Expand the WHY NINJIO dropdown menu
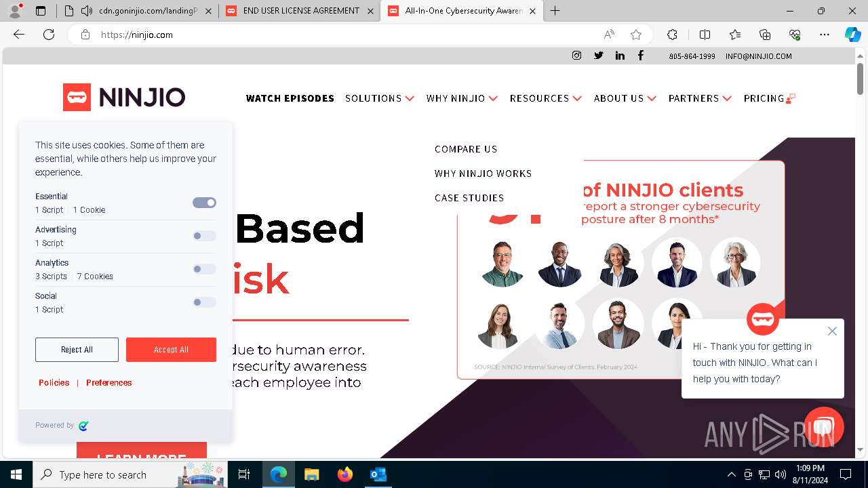The image size is (868, 488). pyautogui.click(x=462, y=98)
